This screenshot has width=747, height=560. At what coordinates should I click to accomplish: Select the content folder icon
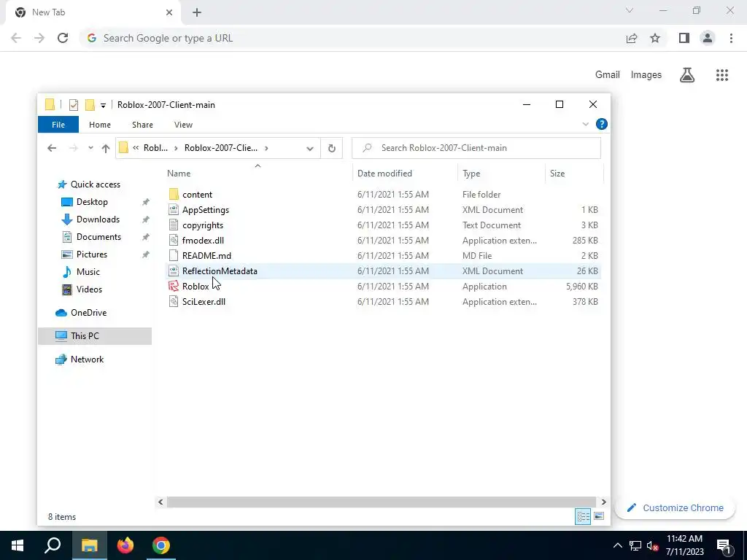[174, 194]
